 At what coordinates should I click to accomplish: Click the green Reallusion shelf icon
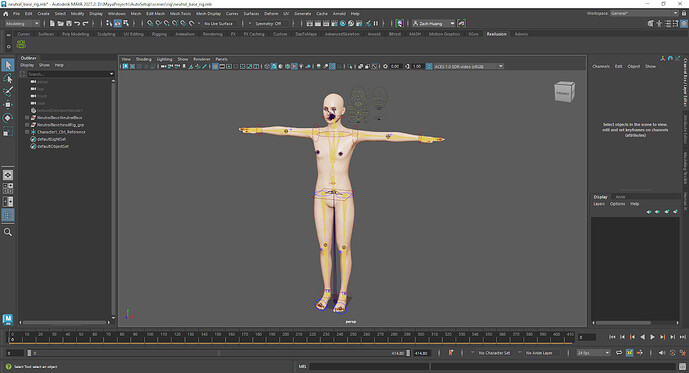click(x=21, y=44)
